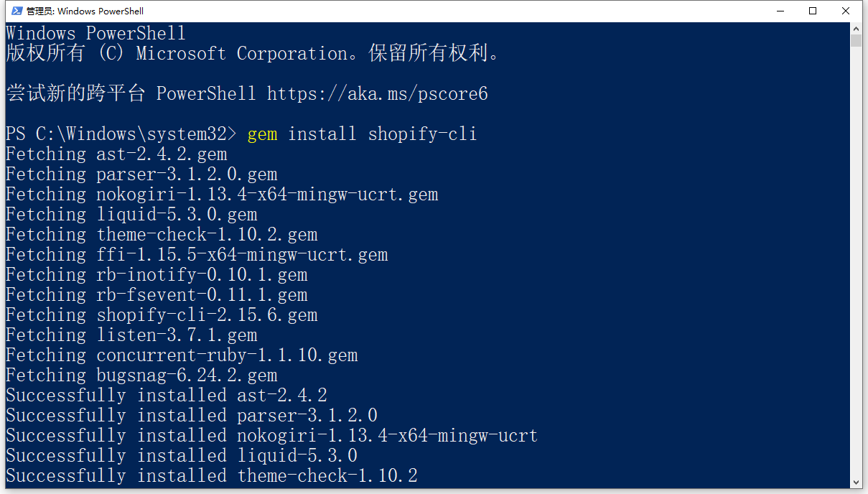
Task: Click the "Fetching concurrent-ruby-1.1.10.gem" line
Action: (181, 355)
